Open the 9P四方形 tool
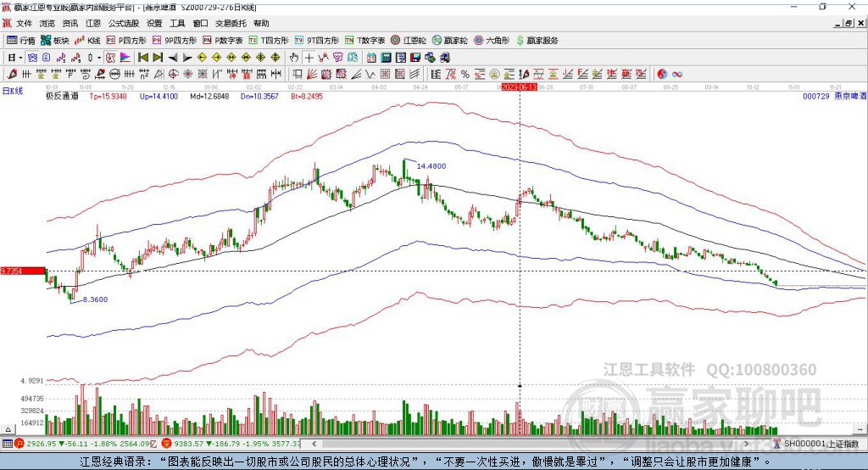This screenshot has width=868, height=470. (x=175, y=41)
